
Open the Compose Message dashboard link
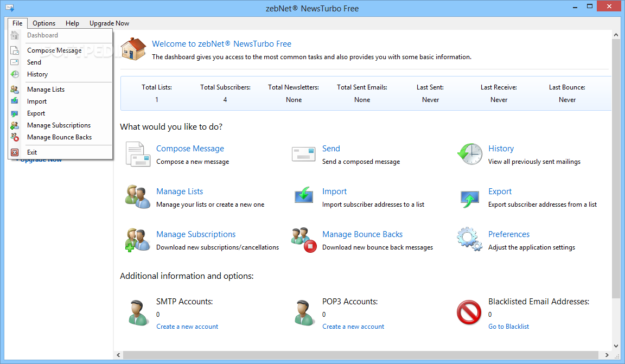pyautogui.click(x=190, y=148)
